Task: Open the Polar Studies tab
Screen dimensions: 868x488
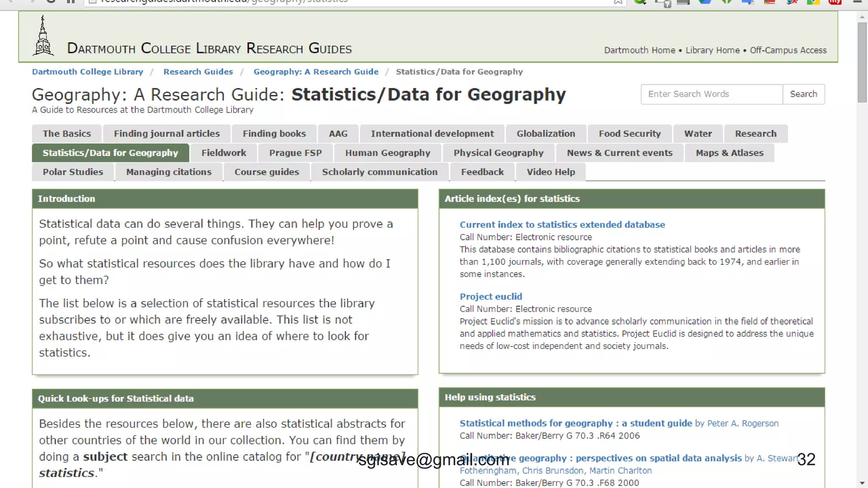Action: click(73, 172)
